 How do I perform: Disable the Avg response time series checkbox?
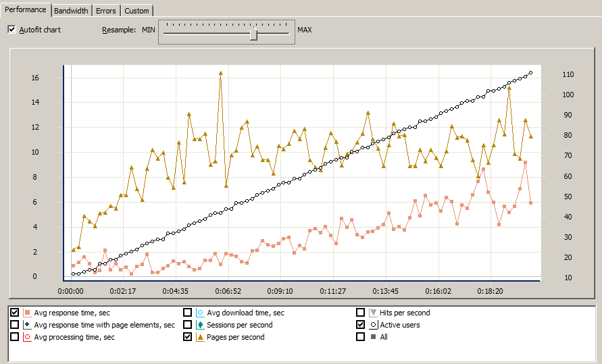pyautogui.click(x=15, y=313)
